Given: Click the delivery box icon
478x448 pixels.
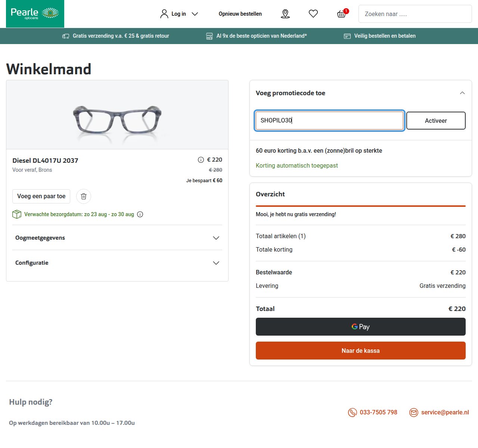Looking at the screenshot, I should click(17, 214).
